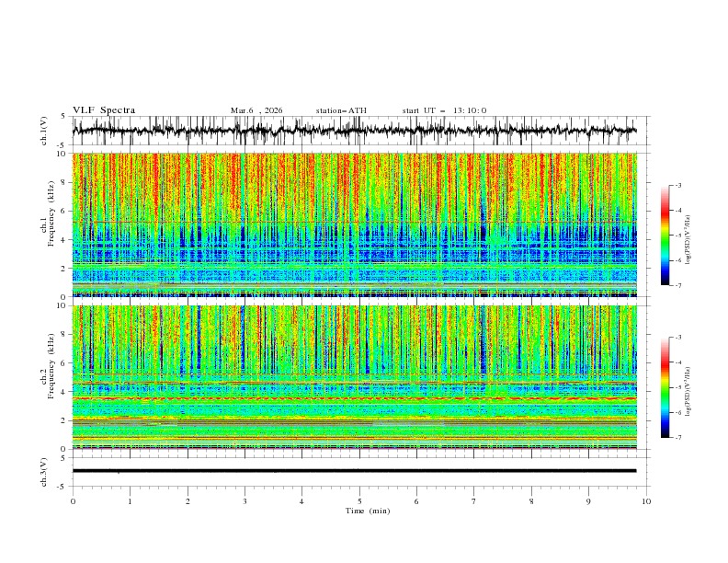Click the "-3" tick on ch.1 colorbar
This screenshot has height=563, width=728.
click(x=678, y=185)
